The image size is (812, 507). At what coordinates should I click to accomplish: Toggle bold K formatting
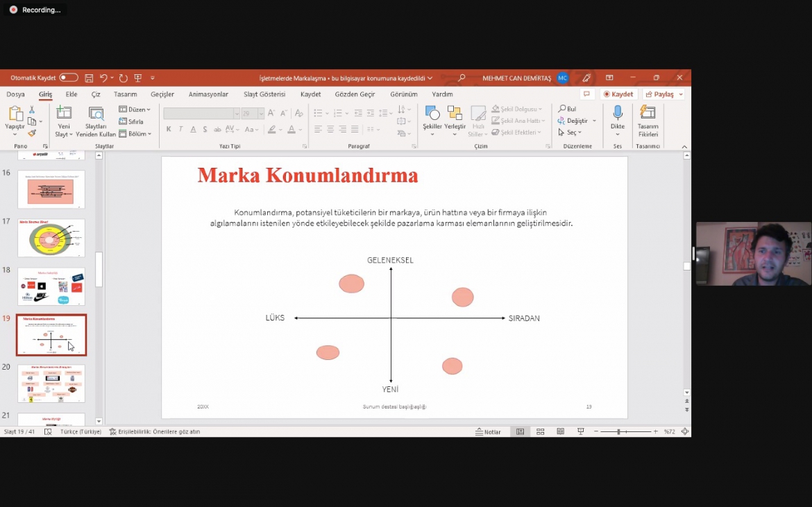[169, 129]
